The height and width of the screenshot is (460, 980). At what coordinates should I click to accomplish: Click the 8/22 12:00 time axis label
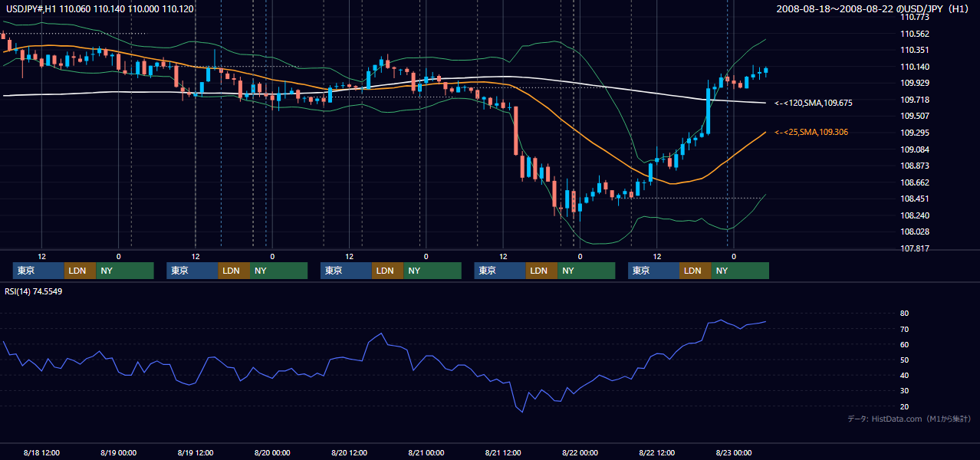coord(656,452)
